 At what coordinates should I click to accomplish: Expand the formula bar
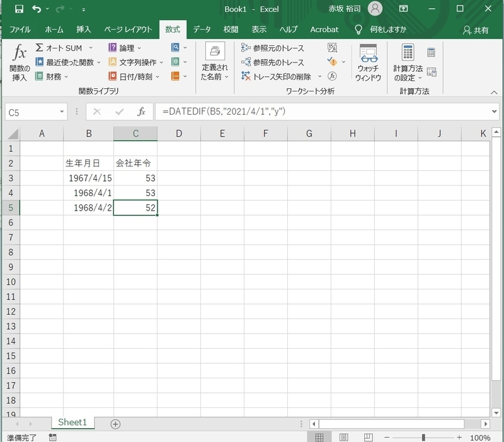[494, 112]
